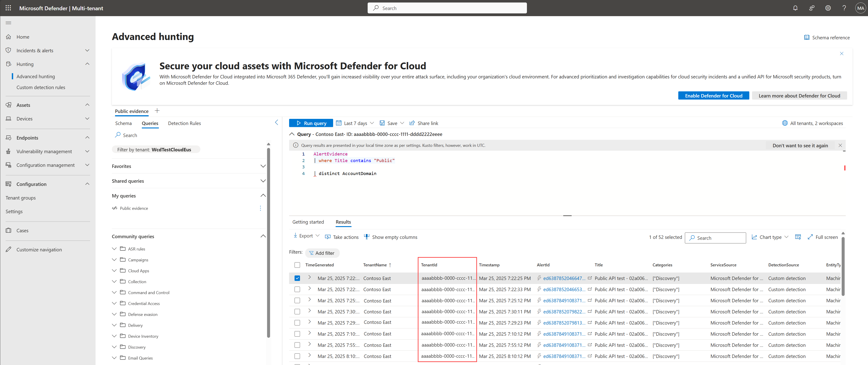Click the customize columns icon
The image size is (868, 365).
tap(798, 237)
